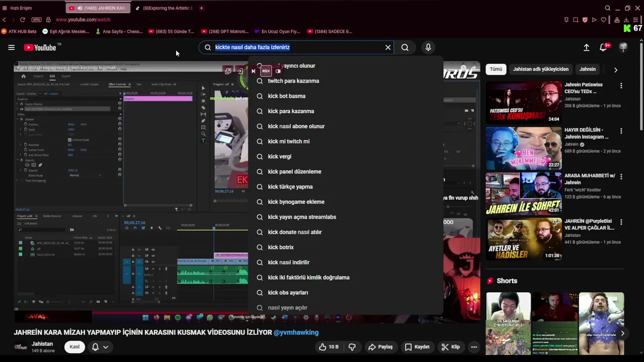Screen dimensions: 644x362
Task: Choose 'kick botrix' suggestion
Action: 346,247
